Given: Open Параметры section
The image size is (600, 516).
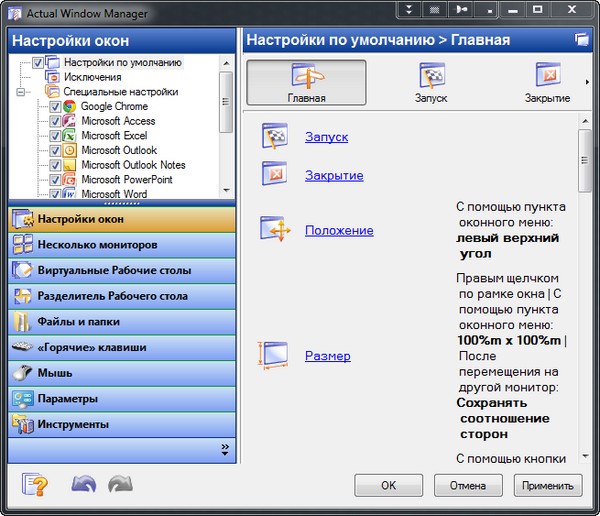Looking at the screenshot, I should (122, 398).
